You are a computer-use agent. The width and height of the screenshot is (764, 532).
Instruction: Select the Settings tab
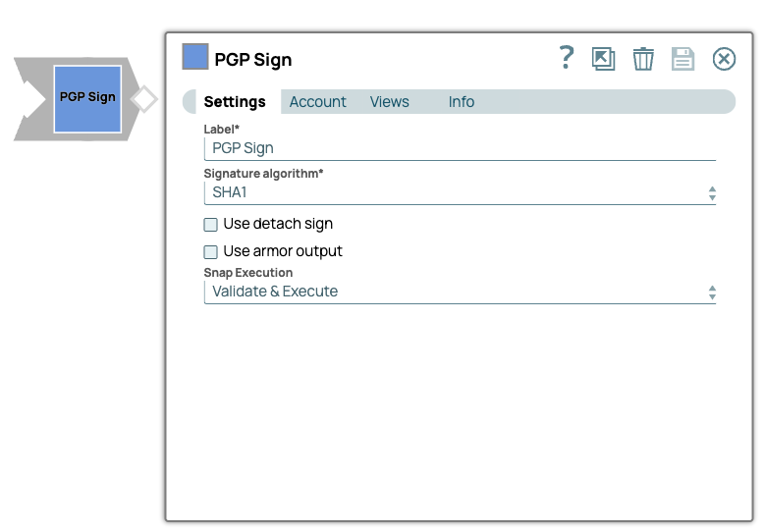[x=235, y=102]
